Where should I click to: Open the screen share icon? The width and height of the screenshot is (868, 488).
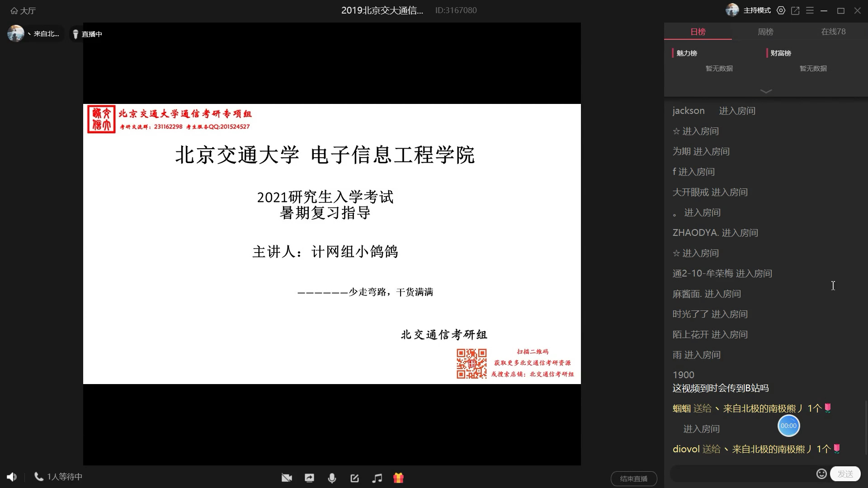[310, 478]
